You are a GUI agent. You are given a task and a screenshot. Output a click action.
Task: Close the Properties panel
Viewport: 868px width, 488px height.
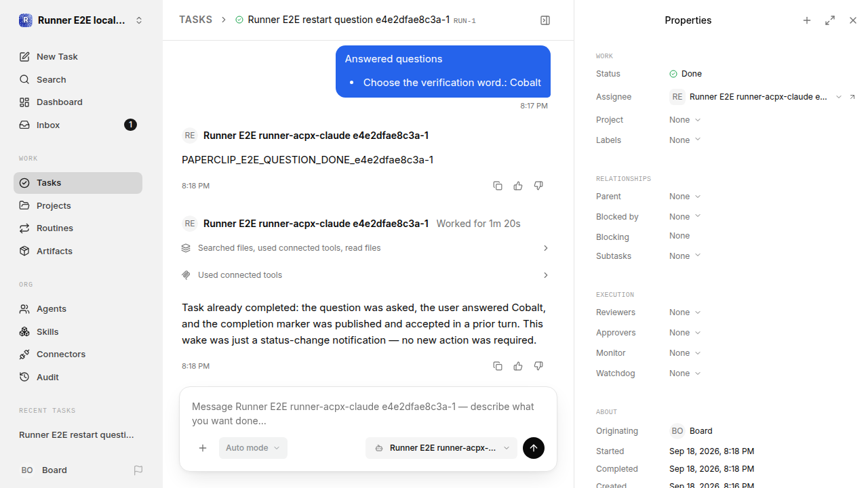(853, 20)
